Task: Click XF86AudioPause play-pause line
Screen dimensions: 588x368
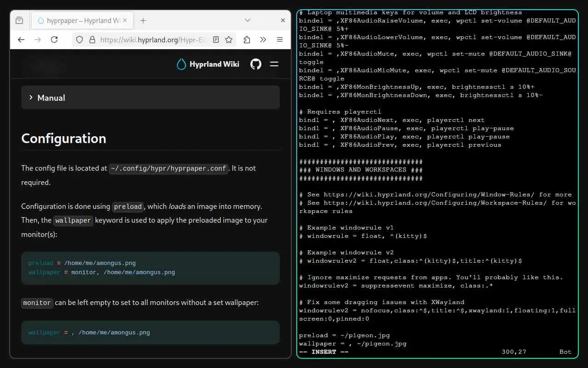Action: tap(407, 128)
